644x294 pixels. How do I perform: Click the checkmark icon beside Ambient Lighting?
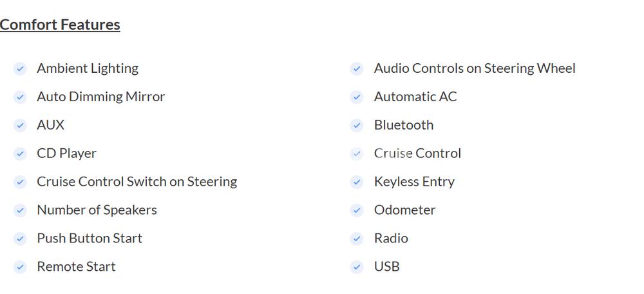(20, 69)
